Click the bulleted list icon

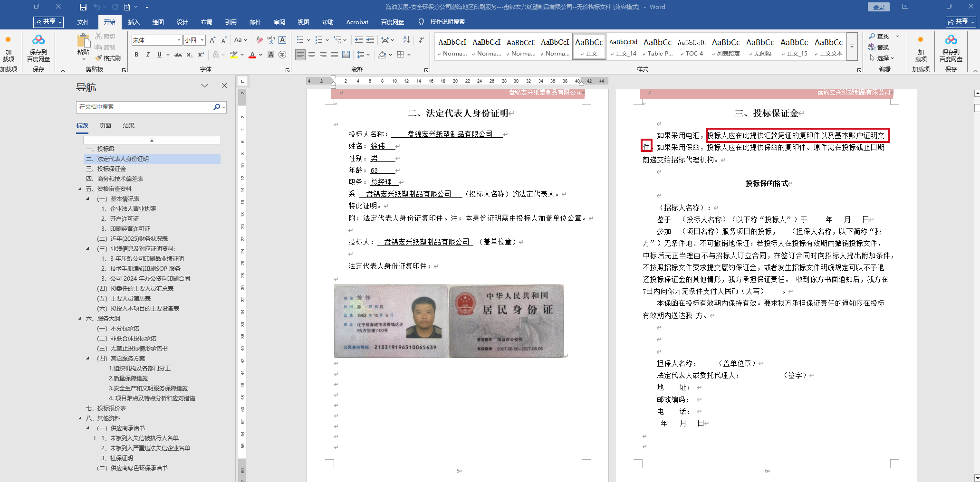pyautogui.click(x=300, y=40)
